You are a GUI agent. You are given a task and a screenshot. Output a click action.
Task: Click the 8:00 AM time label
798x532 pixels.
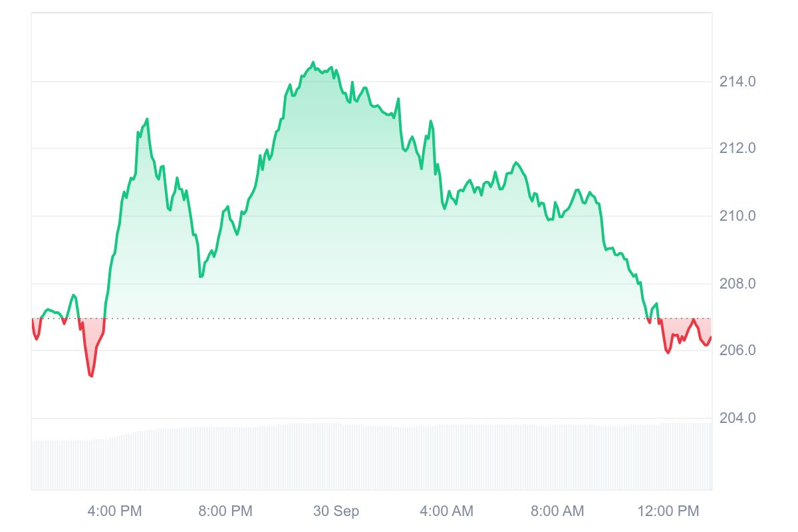pos(557,511)
